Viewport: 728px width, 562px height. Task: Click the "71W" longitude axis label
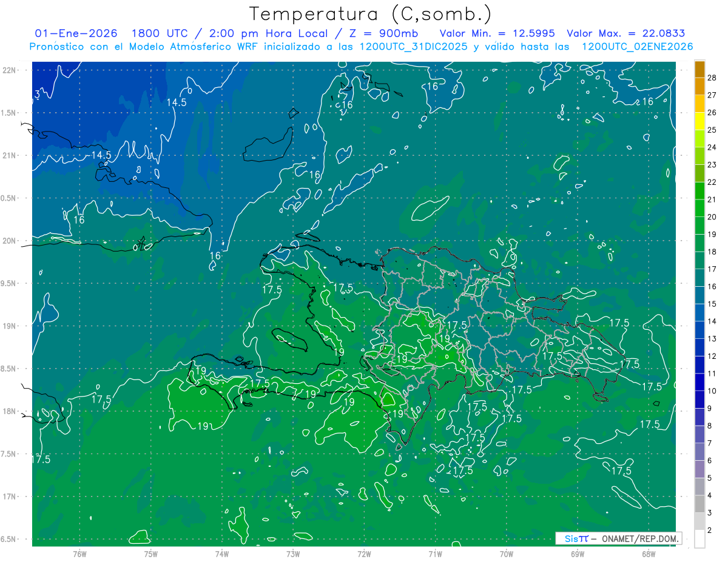pyautogui.click(x=435, y=554)
